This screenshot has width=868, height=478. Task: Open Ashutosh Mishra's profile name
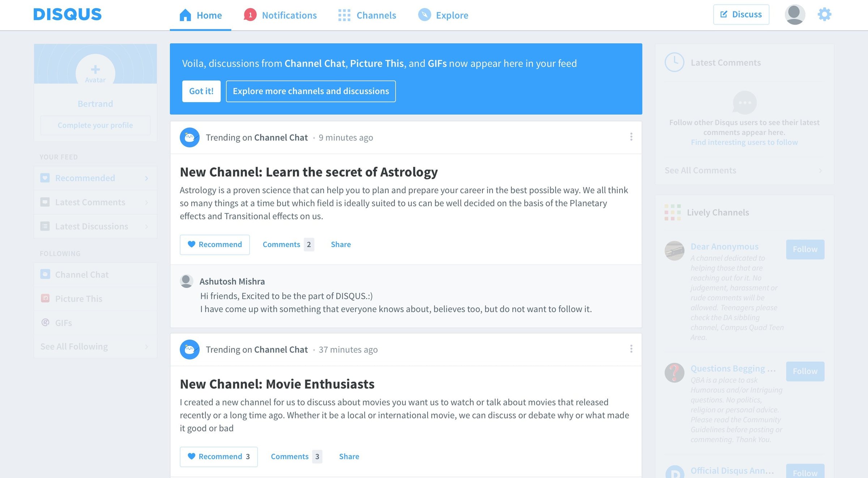tap(232, 281)
